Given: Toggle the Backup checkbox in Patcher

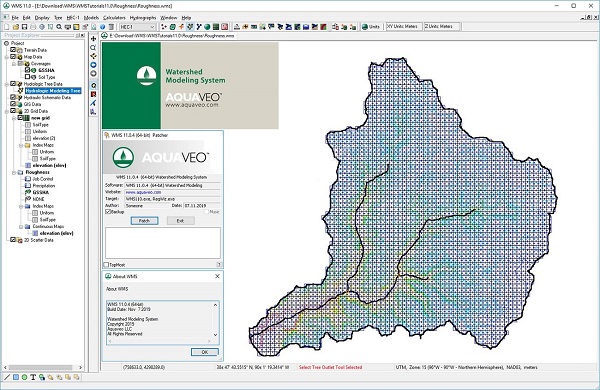Looking at the screenshot, I should 108,212.
